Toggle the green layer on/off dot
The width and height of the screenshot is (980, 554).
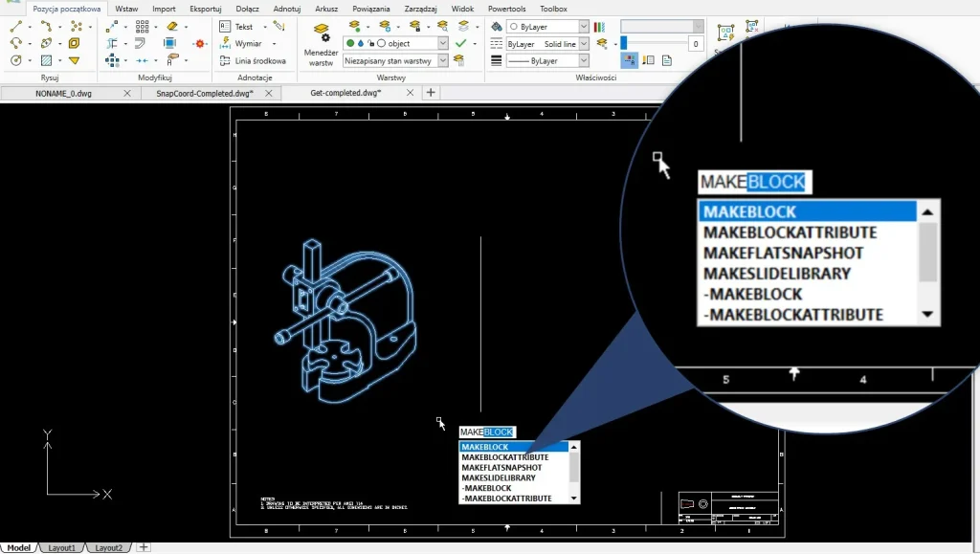click(x=350, y=43)
